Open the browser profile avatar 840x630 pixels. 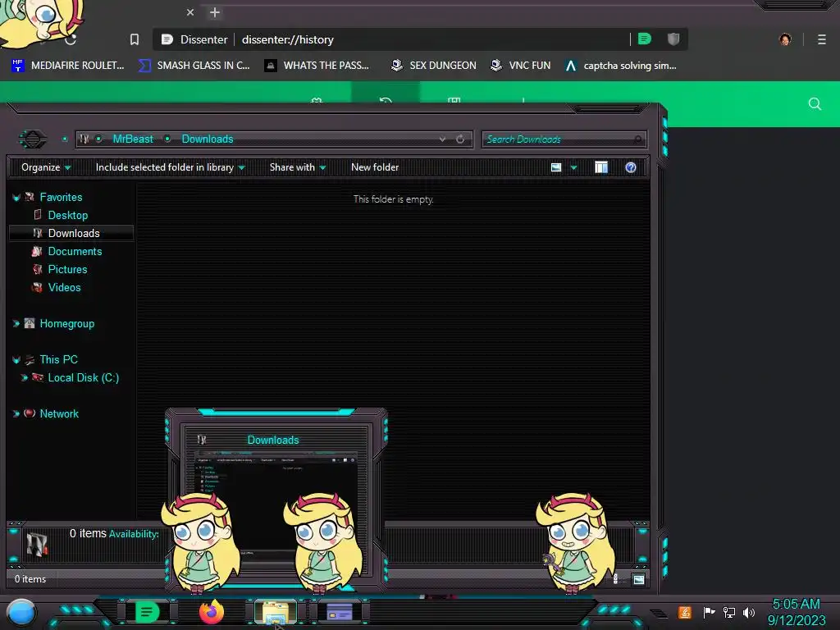click(x=785, y=39)
